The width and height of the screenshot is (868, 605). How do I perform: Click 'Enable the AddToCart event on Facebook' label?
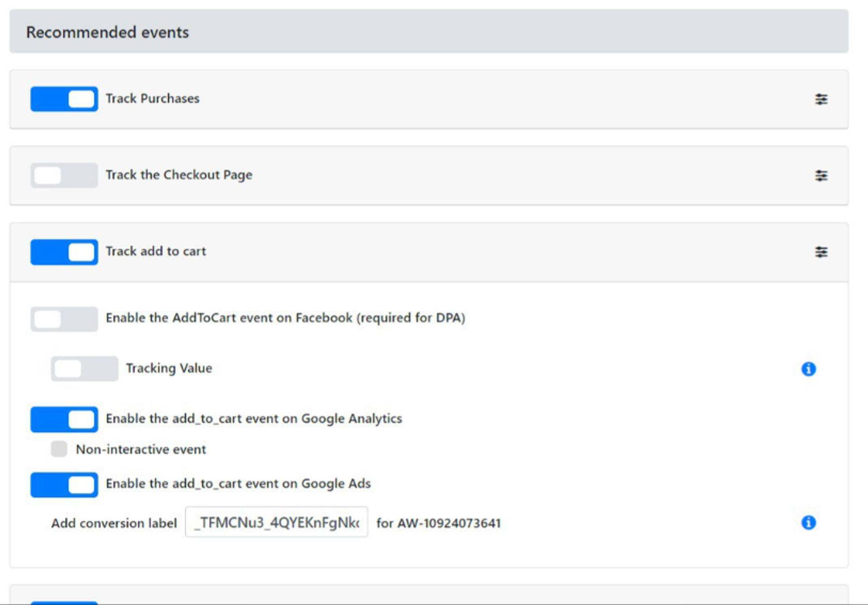pyautogui.click(x=285, y=318)
